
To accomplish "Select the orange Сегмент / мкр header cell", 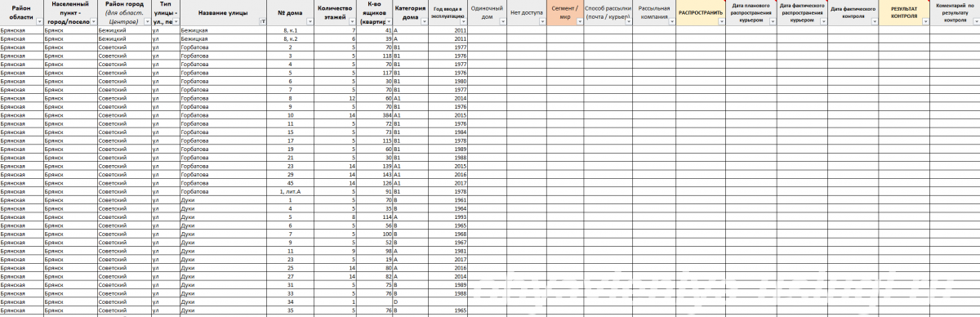I will (565, 13).
